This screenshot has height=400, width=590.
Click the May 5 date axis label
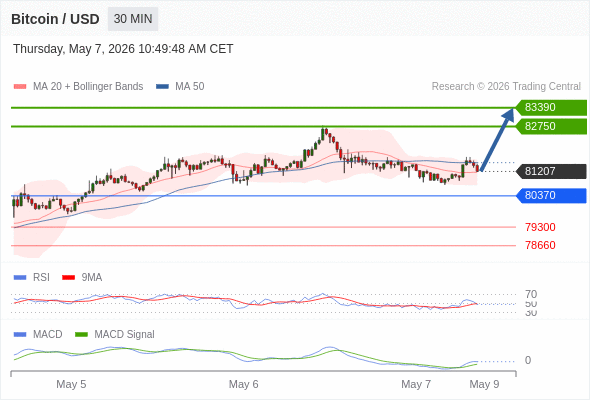(71, 384)
